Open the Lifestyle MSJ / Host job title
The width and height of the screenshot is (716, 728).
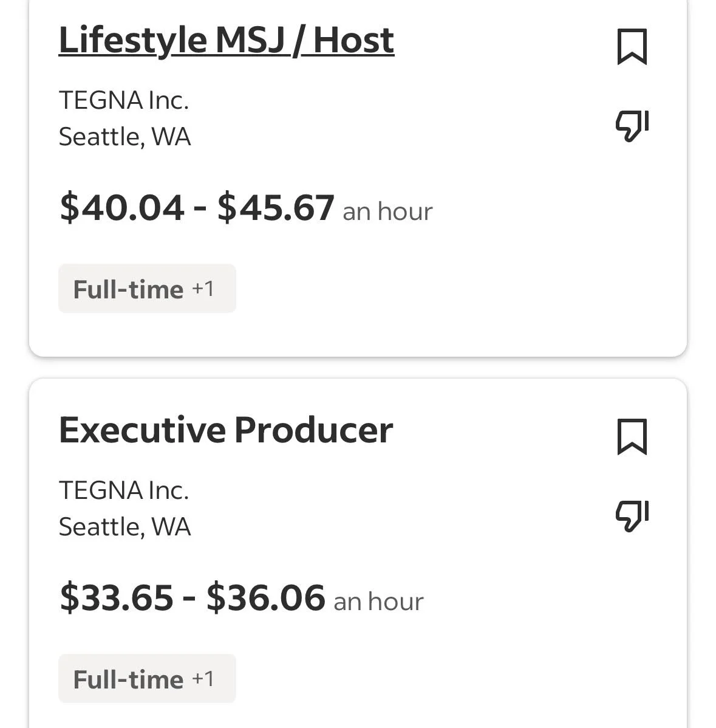(x=226, y=40)
